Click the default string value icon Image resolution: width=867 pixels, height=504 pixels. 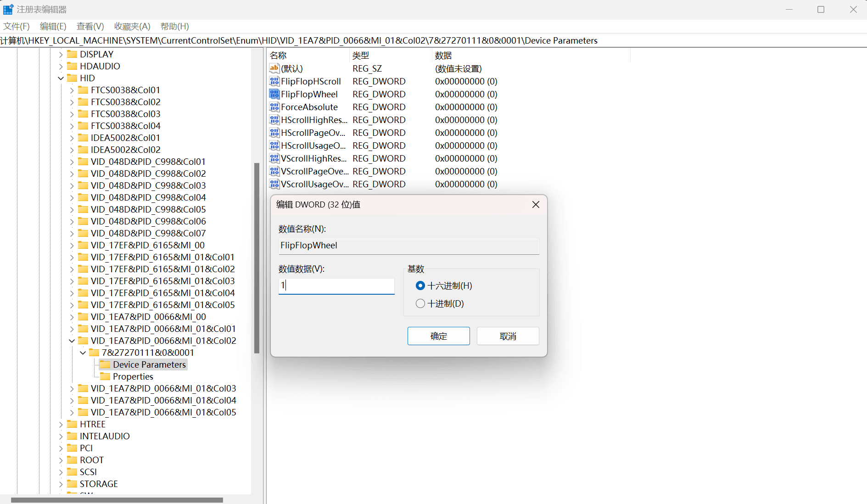[x=274, y=68]
